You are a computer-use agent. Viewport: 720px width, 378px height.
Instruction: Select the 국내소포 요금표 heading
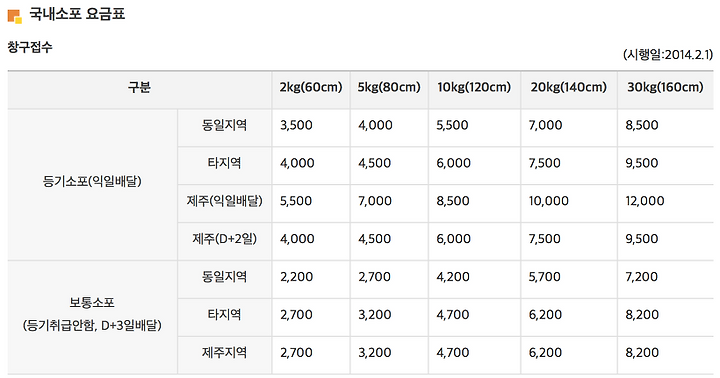[x=77, y=14]
